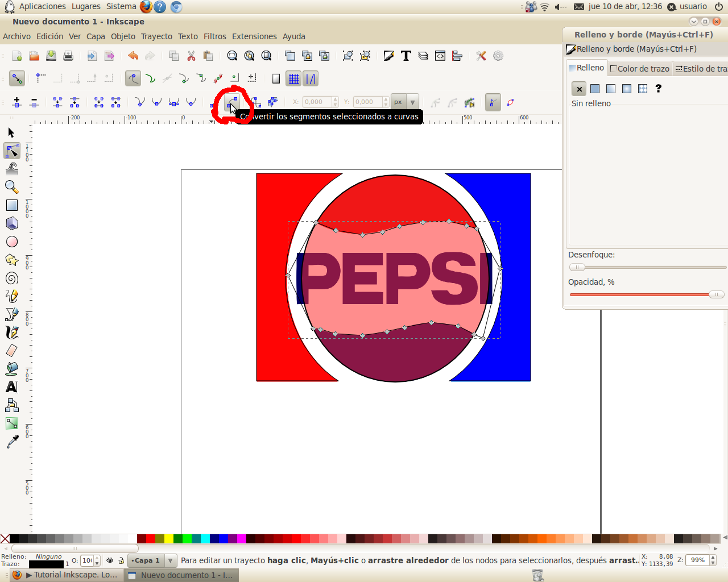Collapse the window with the titlebar chevron
The image size is (728, 582).
point(693,21)
